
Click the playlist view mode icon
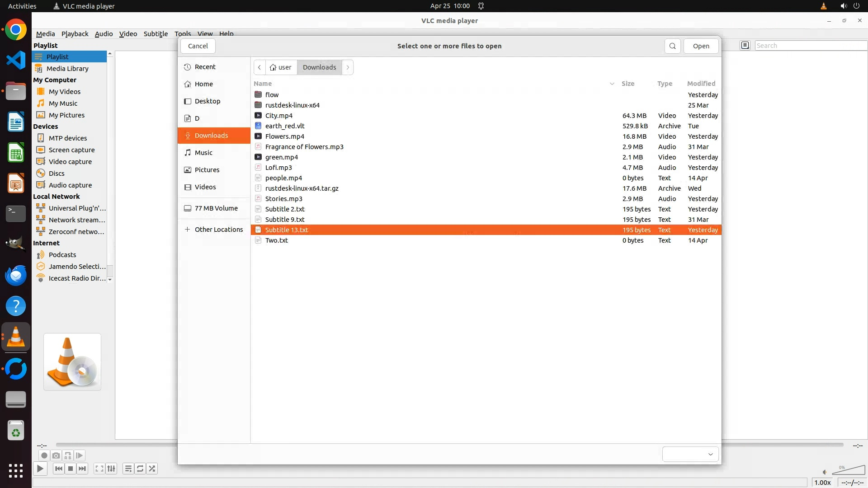pos(745,45)
